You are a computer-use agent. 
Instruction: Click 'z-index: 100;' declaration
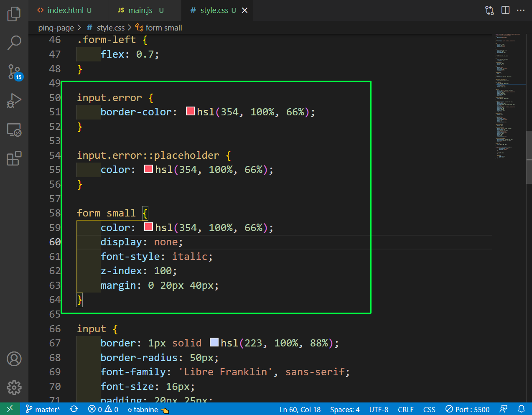(139, 271)
